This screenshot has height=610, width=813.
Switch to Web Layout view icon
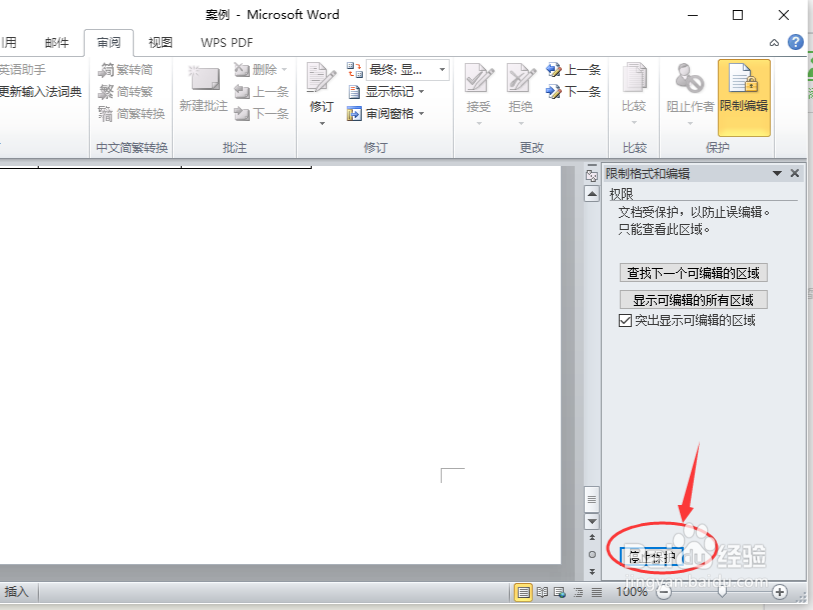point(560,592)
